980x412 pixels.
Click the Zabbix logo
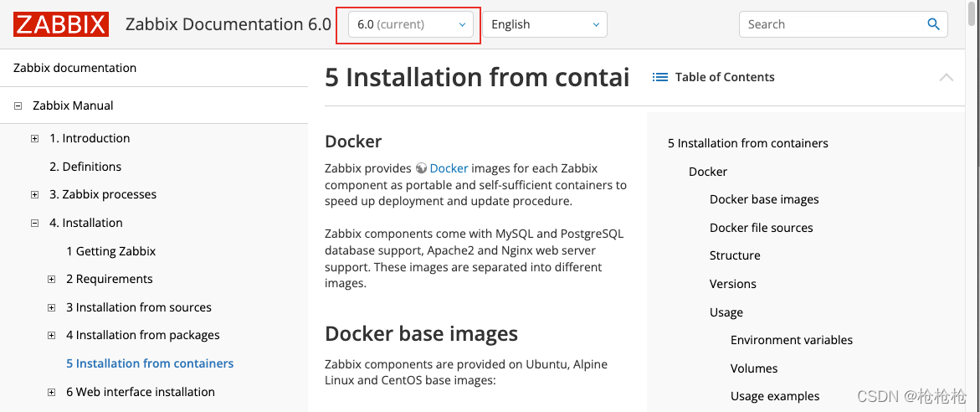(x=61, y=24)
